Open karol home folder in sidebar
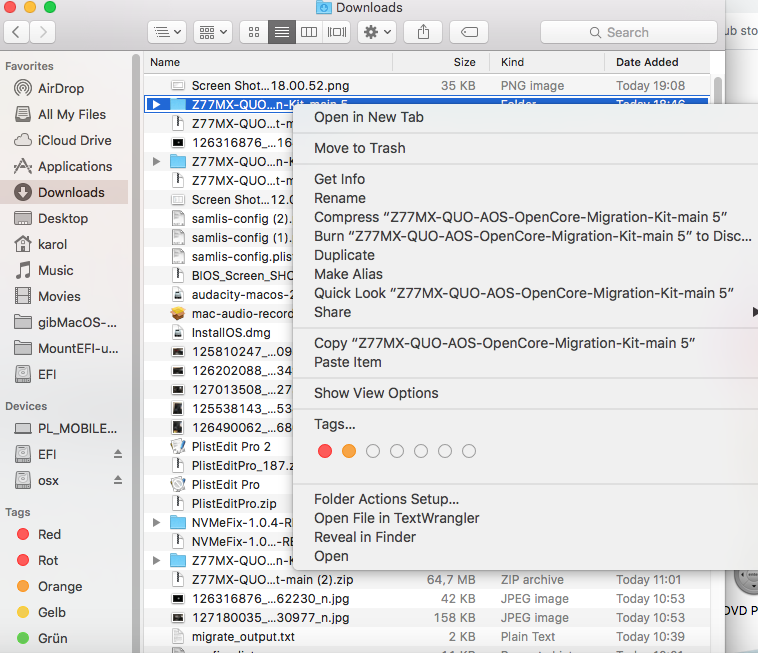Viewport: 758px width, 653px height. (64, 245)
